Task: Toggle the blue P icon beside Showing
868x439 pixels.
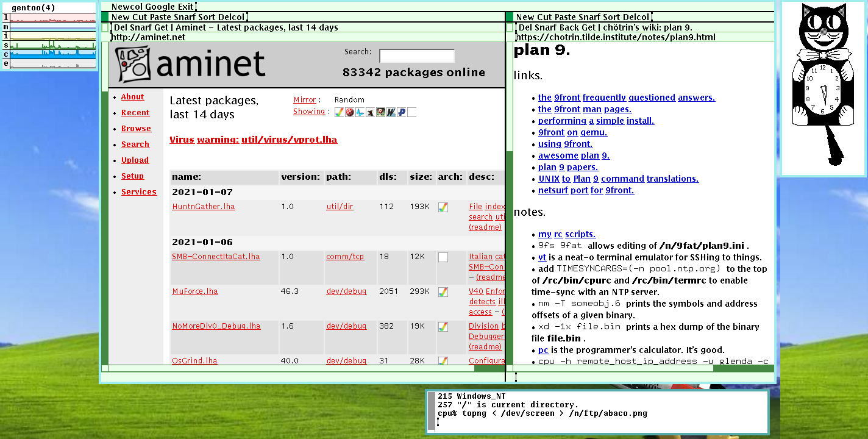Action: tap(402, 112)
